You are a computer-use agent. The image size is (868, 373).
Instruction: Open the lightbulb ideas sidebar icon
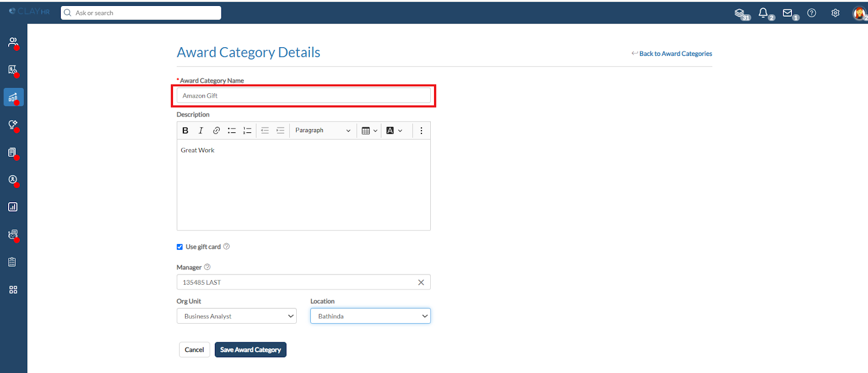coord(13,125)
